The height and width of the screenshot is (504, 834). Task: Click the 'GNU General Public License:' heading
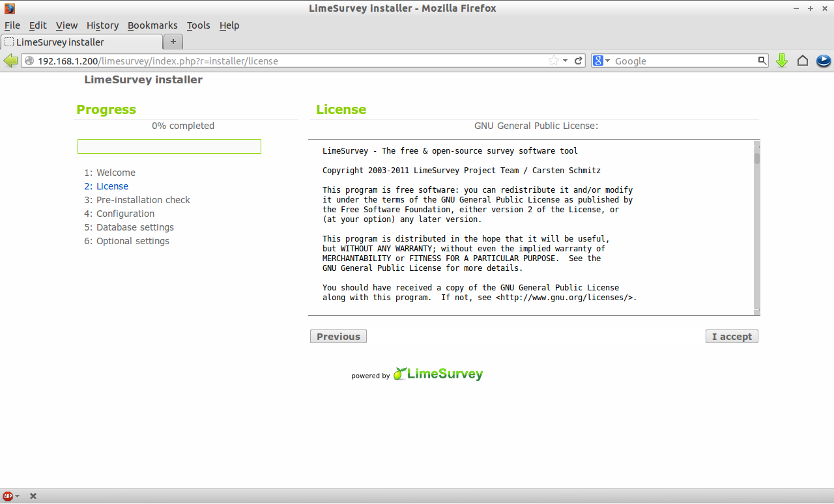(536, 126)
